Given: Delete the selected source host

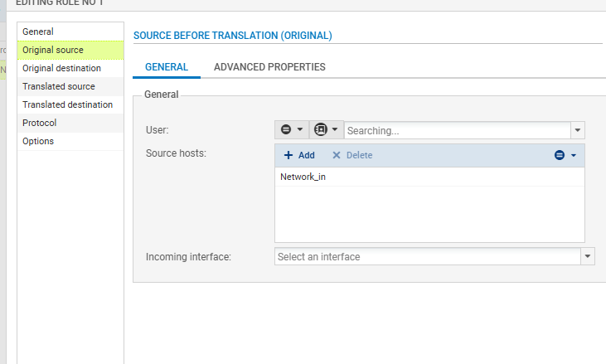Looking at the screenshot, I should coord(352,155).
